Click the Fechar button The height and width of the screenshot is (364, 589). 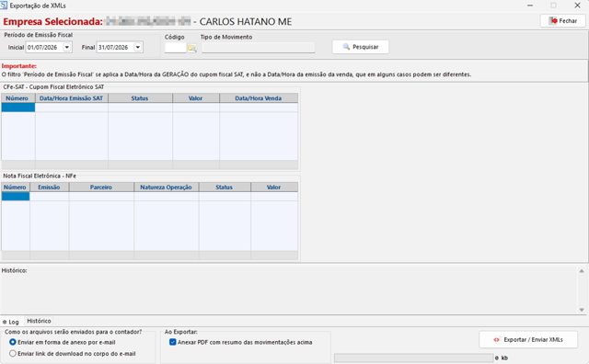(562, 21)
